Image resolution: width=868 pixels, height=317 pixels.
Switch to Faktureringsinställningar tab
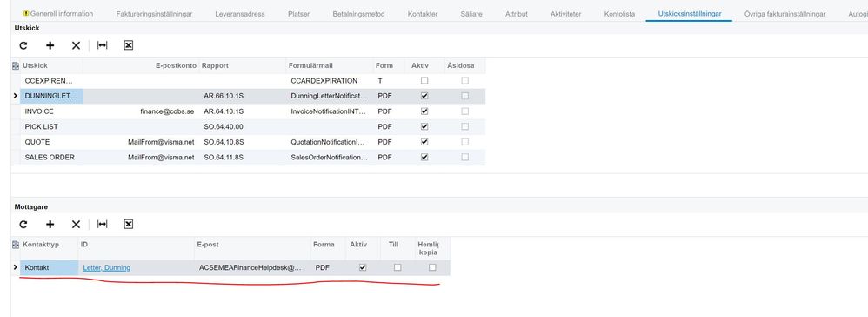point(155,14)
